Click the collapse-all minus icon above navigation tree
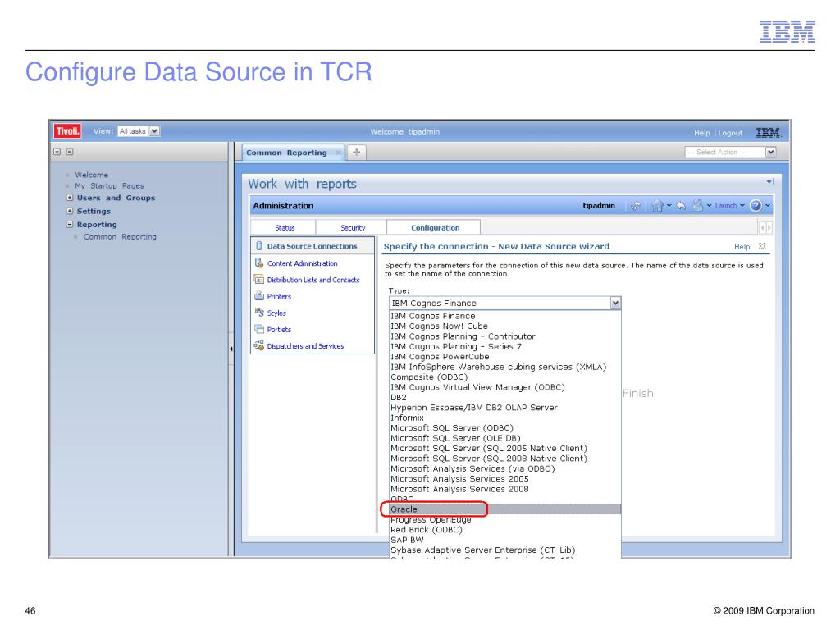The height and width of the screenshot is (630, 840). (69, 153)
